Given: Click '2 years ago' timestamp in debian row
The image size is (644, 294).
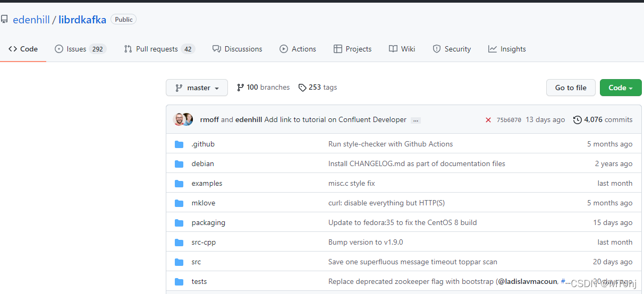Looking at the screenshot, I should coord(614,163).
